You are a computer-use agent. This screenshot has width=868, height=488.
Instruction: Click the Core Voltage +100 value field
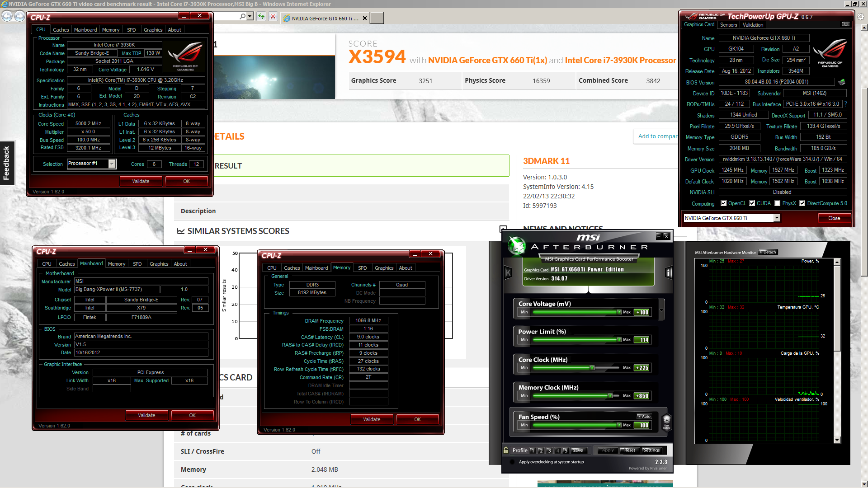[x=642, y=312]
